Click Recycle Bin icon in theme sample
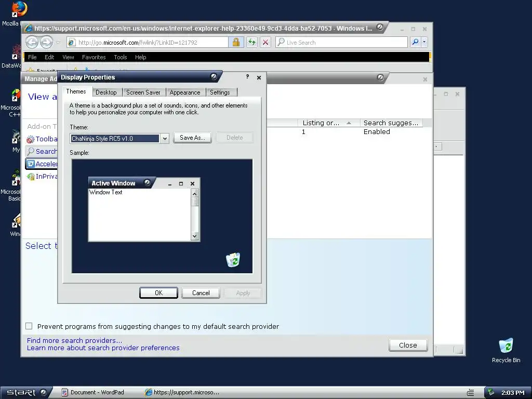Viewport: 532px width, 399px height. pyautogui.click(x=233, y=260)
